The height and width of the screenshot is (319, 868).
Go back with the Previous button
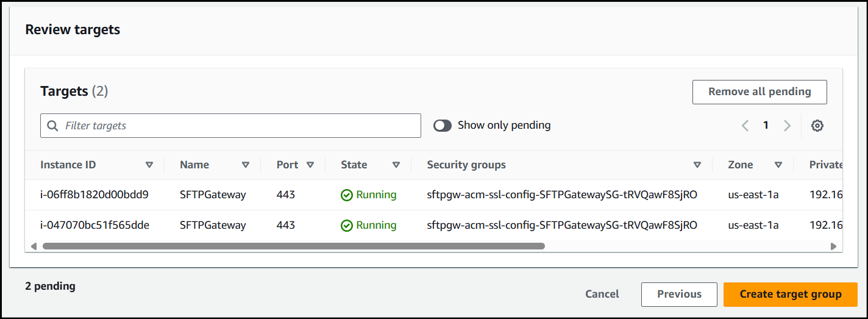coord(679,294)
